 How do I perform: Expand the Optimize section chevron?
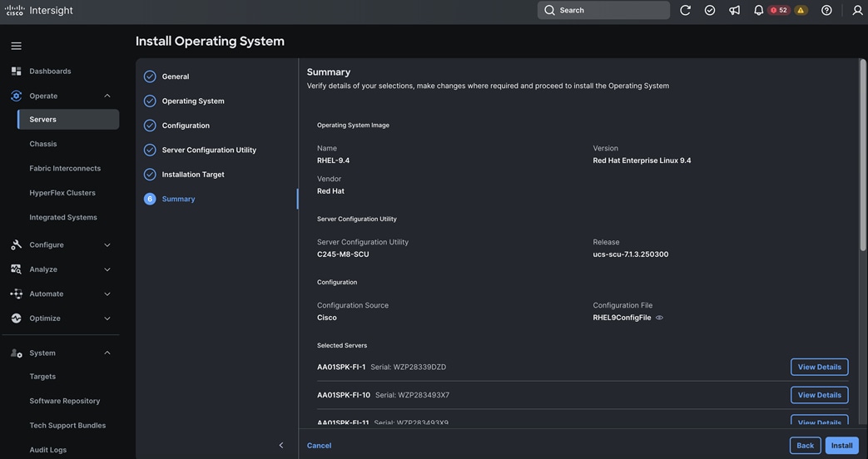107,318
